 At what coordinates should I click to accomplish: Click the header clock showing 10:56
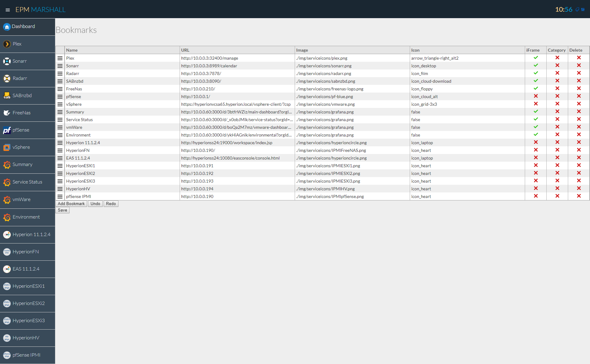pos(564,10)
